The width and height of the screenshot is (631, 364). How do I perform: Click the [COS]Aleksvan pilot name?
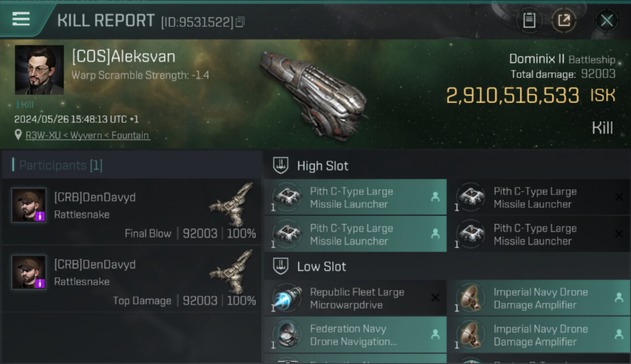coord(123,57)
